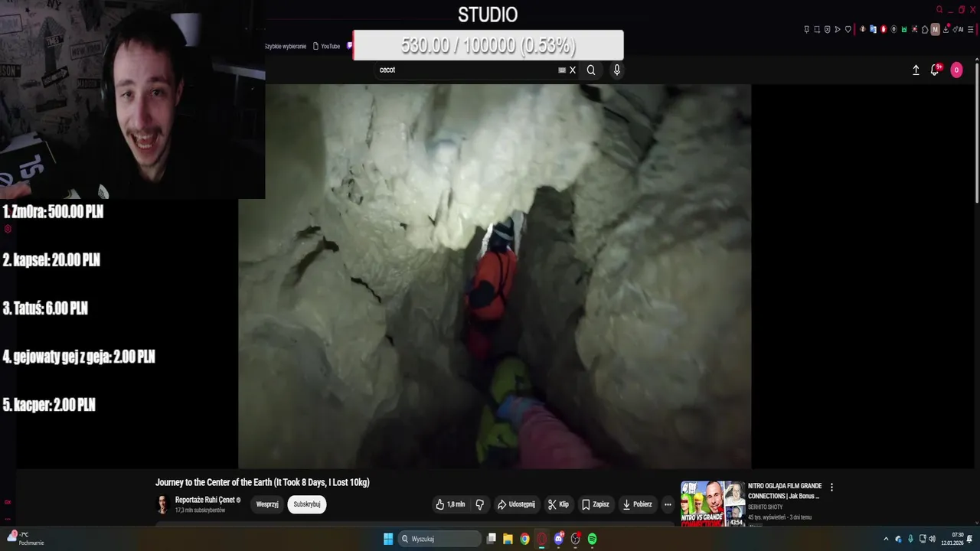The image size is (980, 551).
Task: Open YouTube notifications bell
Action: pos(935,70)
